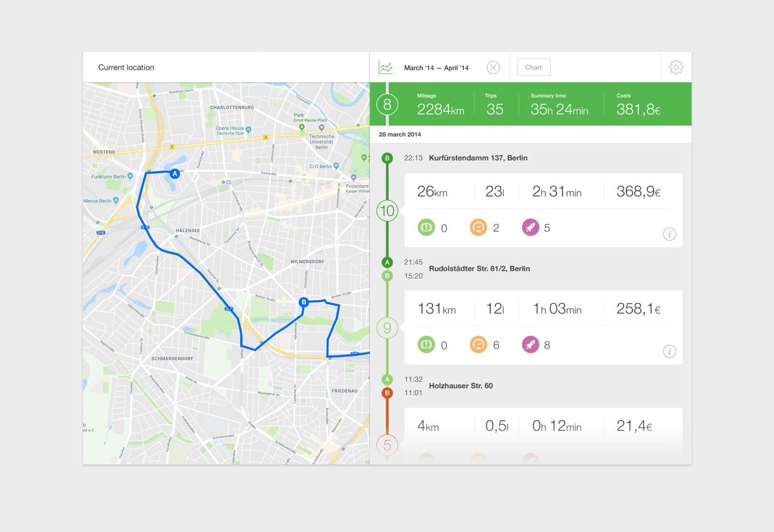The image size is (774, 532).
Task: Select the score 10 trip marker
Action: coord(388,211)
